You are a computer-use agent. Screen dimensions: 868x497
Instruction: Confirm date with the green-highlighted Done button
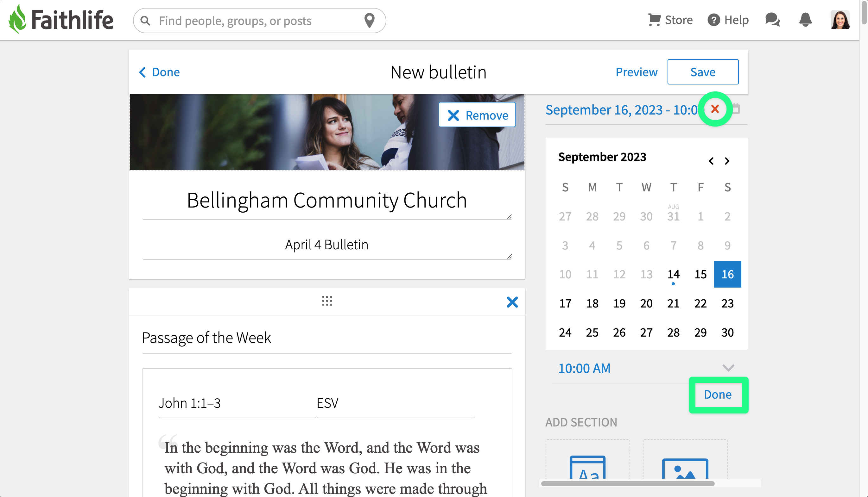coord(718,394)
